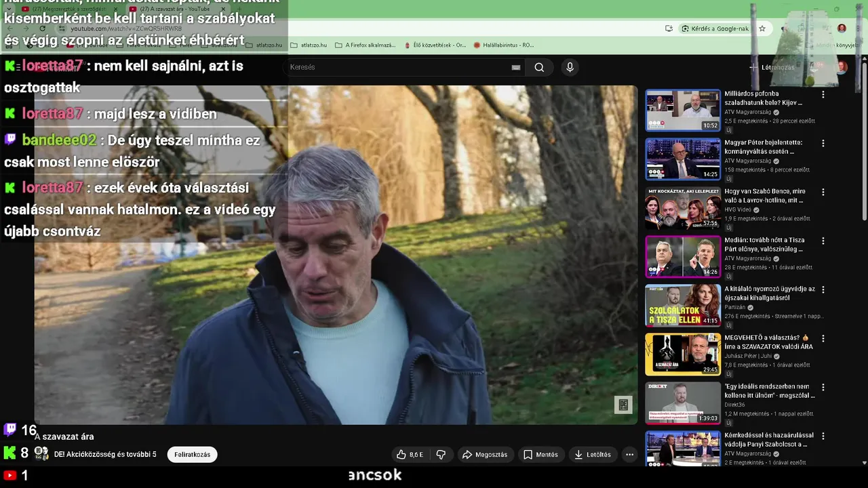This screenshot has height=488, width=868.
Task: Click the Kick viewer count icon
Action: (x=9, y=453)
